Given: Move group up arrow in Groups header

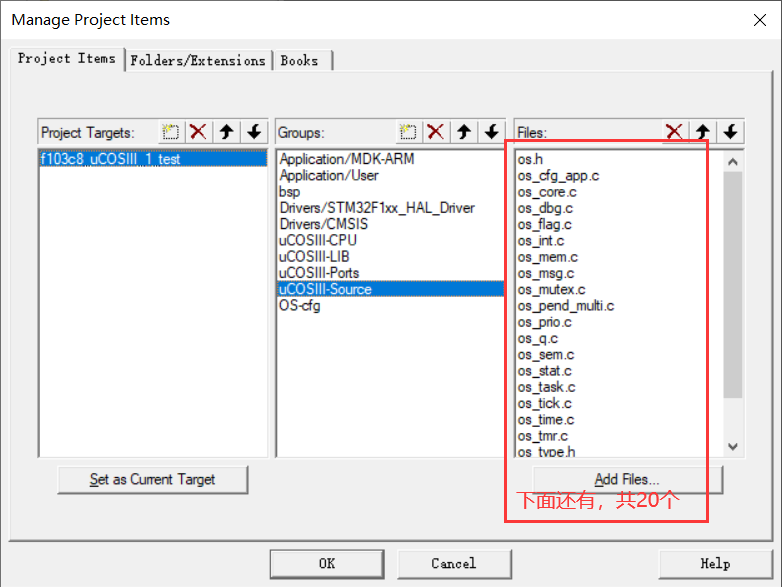Looking at the screenshot, I should coord(464,132).
